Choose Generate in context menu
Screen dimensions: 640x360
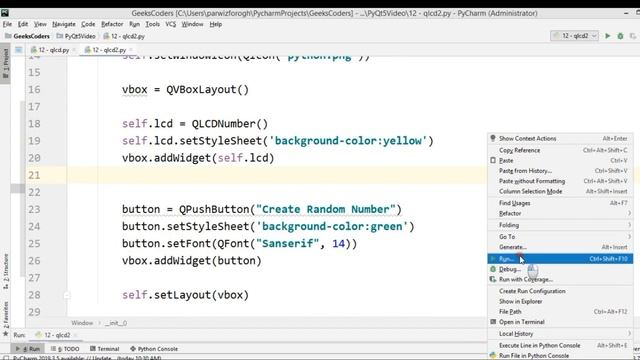[x=560, y=247]
